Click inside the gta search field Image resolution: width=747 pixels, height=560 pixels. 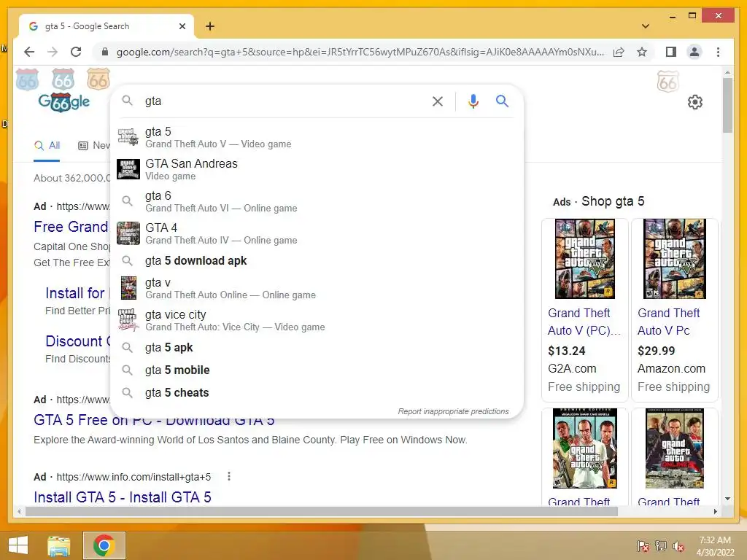pyautogui.click(x=286, y=101)
